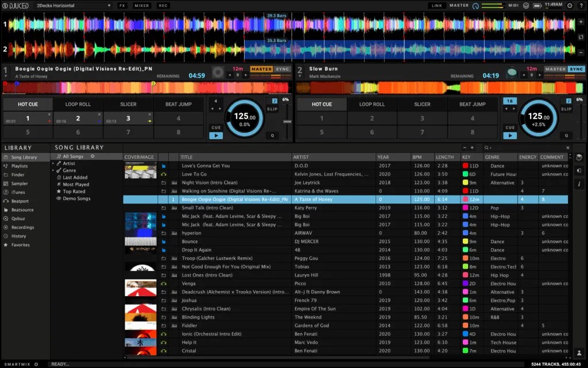The image size is (588, 368).
Task: Enable LINK in the top bar
Action: click(437, 5)
